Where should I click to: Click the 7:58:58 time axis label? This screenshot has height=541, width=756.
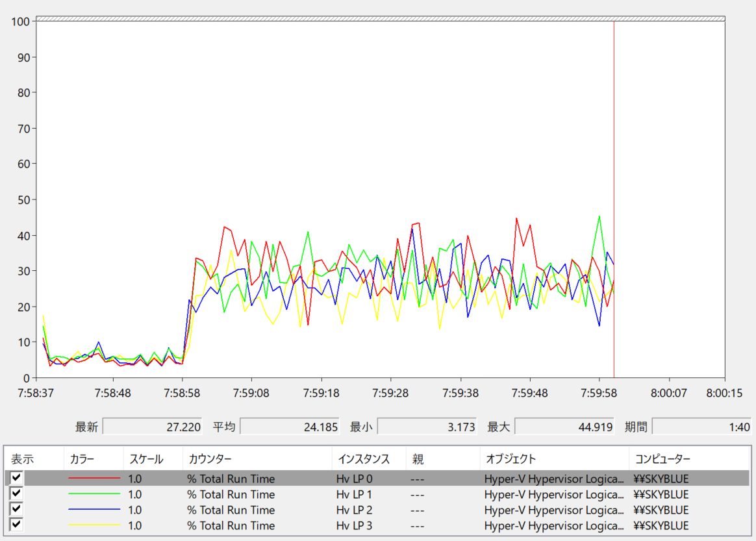[182, 393]
